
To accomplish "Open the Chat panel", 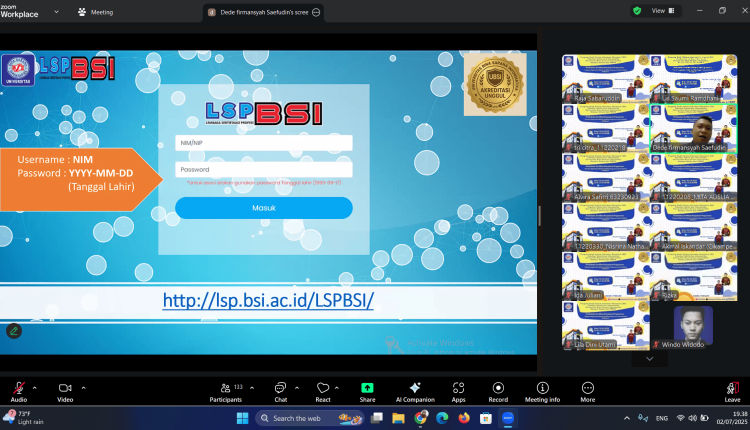I will [x=280, y=392].
